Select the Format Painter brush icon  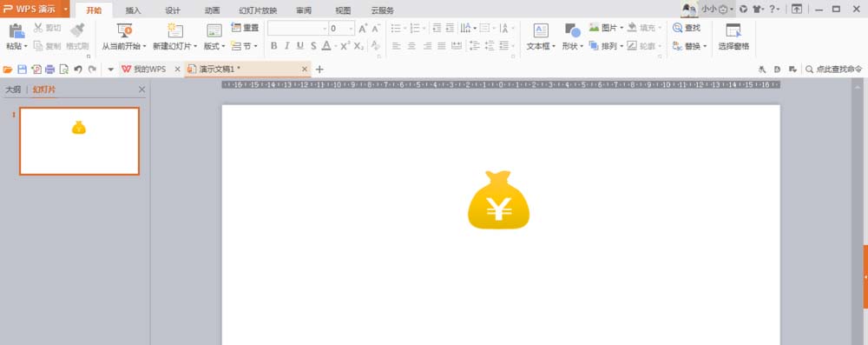coord(77,30)
